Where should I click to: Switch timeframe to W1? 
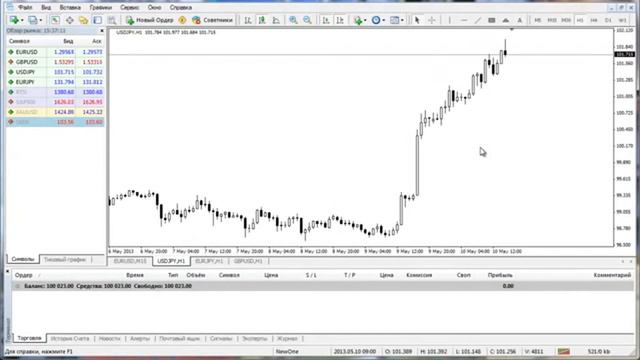(x=622, y=20)
